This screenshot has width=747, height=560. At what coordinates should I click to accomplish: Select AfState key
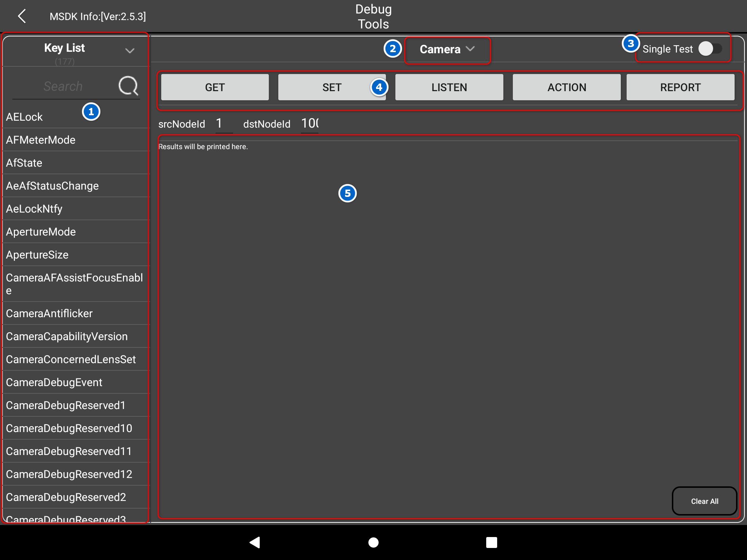click(x=76, y=163)
